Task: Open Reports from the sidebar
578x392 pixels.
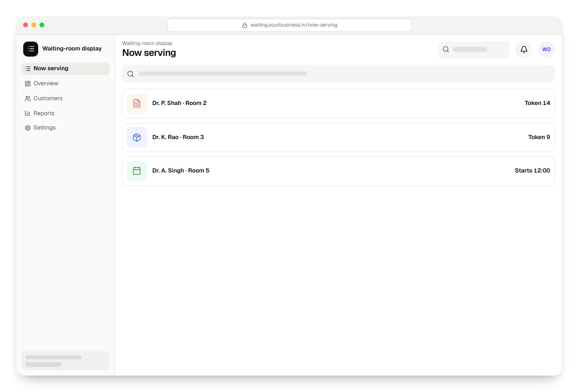Action: (65, 113)
